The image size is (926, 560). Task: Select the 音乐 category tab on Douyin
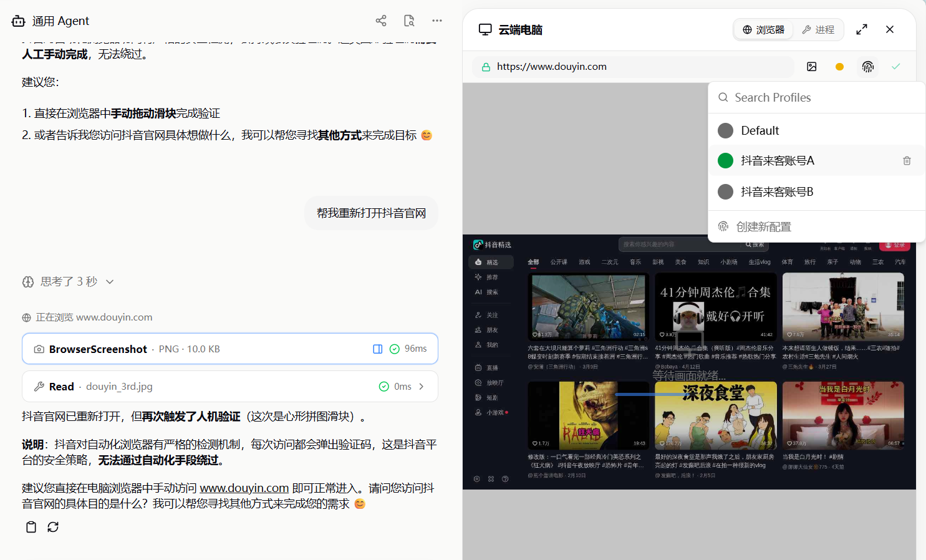pyautogui.click(x=635, y=263)
